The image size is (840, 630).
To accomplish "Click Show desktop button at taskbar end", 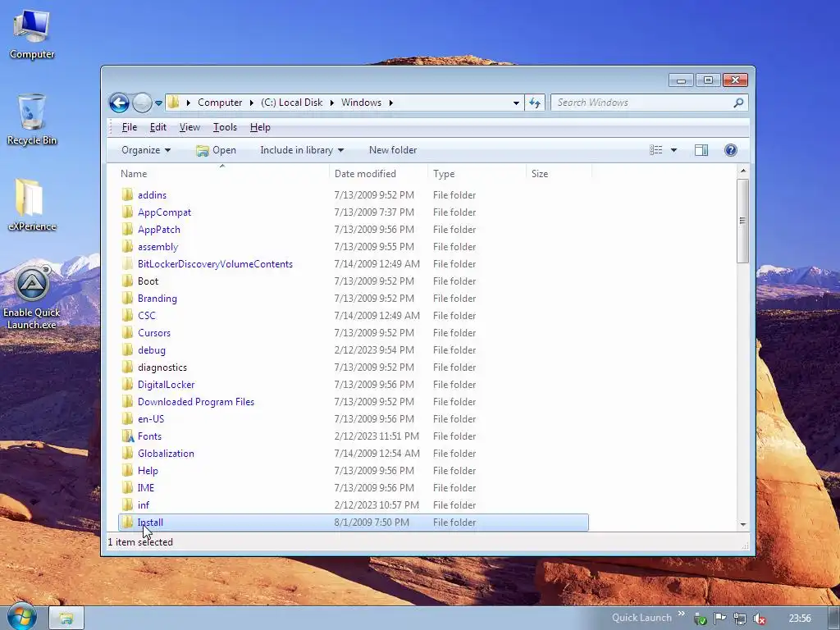I will point(833,618).
